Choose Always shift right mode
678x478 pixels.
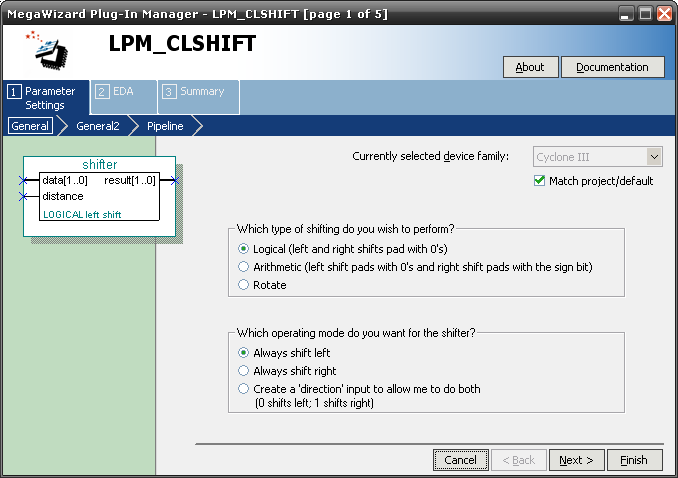[243, 371]
